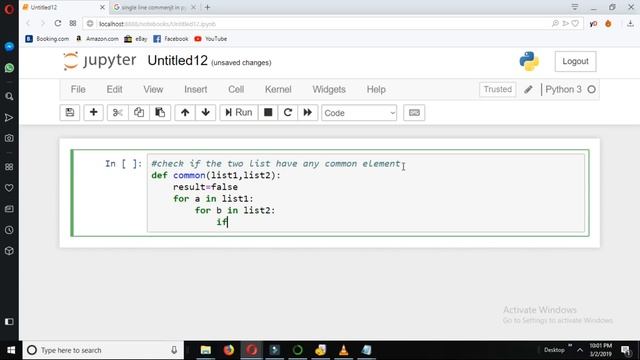This screenshot has width=640, height=360.
Task: Open the command palette keyboard icon
Action: pos(414,113)
